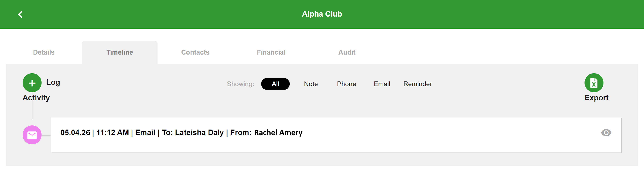View the email entry via eye icon

(606, 132)
